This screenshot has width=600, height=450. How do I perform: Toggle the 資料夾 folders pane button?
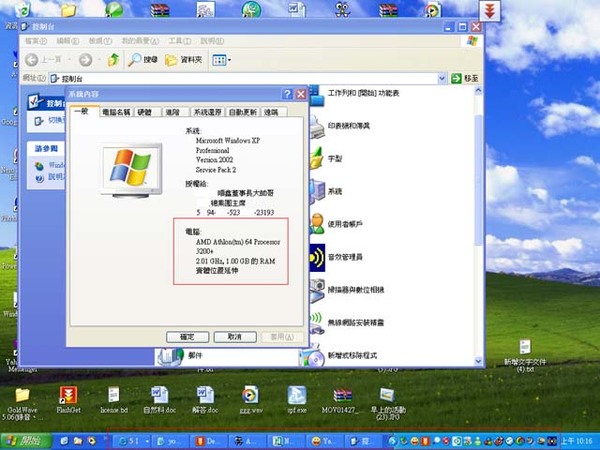click(x=183, y=60)
